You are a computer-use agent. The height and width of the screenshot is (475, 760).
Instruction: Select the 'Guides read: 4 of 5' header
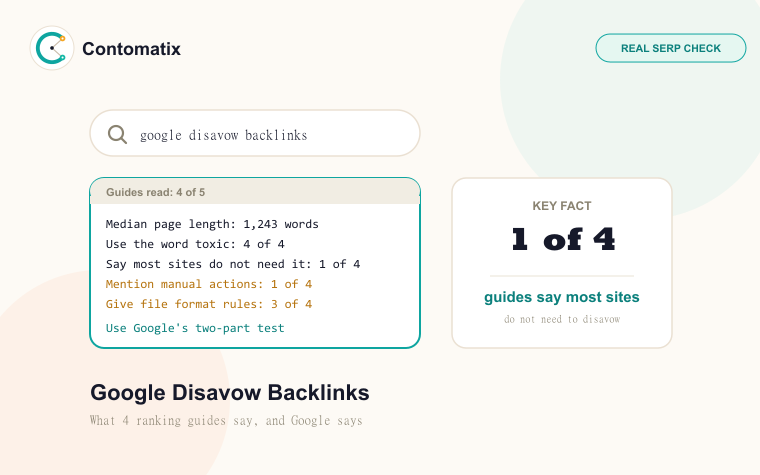[255, 192]
